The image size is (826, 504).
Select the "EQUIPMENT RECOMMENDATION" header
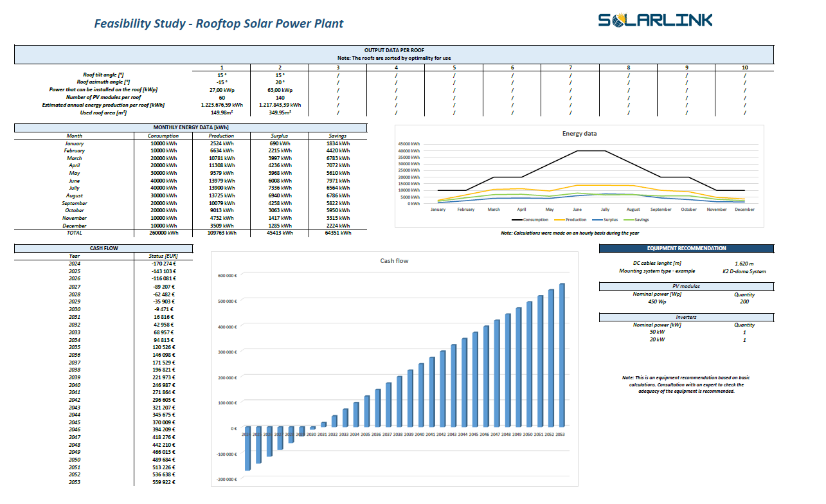pyautogui.click(x=687, y=248)
